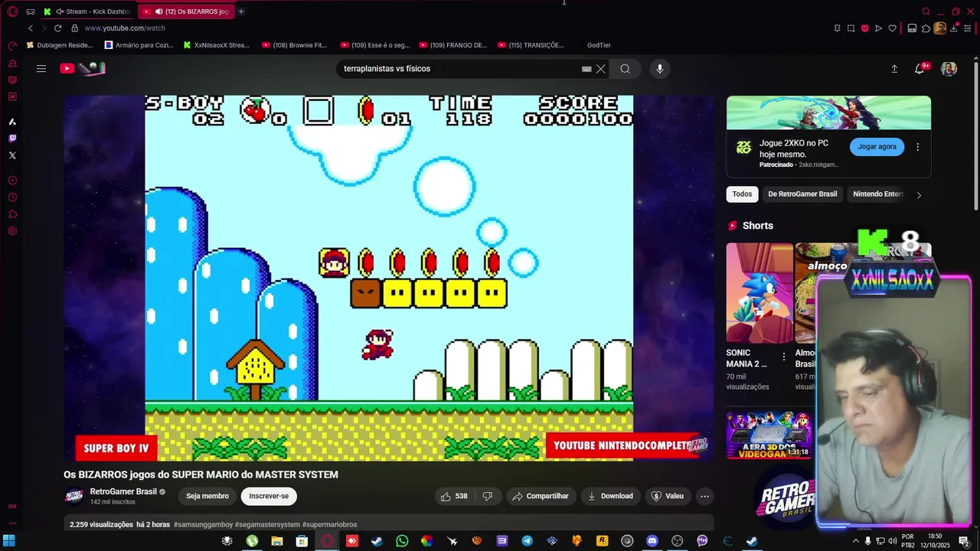Like the video (538 likes)
The image size is (980, 551).
click(x=454, y=496)
